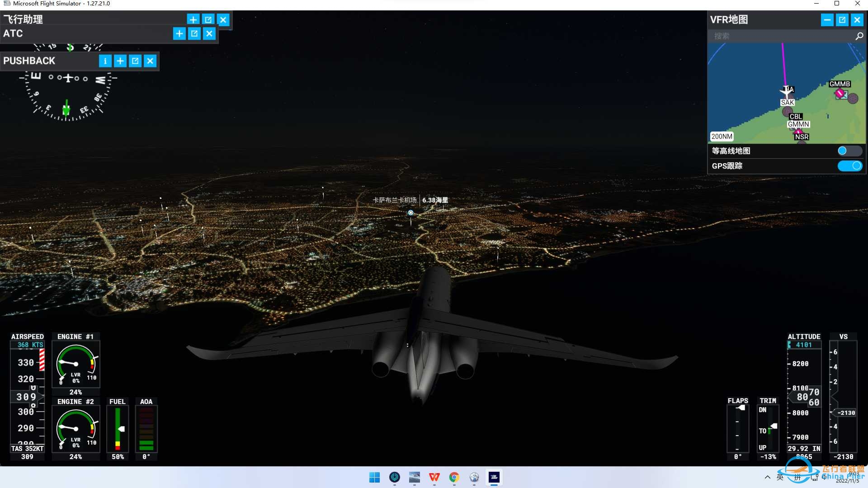Pop out the 飞行助理 panel window
The height and width of the screenshot is (488, 868).
click(x=208, y=19)
